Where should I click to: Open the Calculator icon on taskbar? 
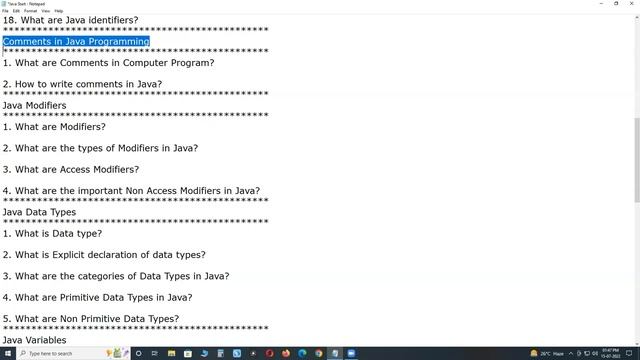tap(220, 353)
